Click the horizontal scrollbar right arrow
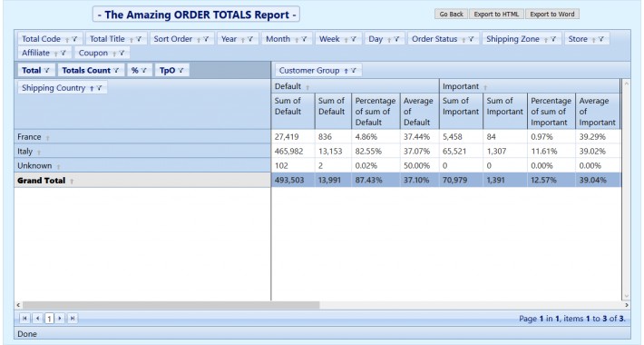The width and height of the screenshot is (644, 345). click(627, 305)
